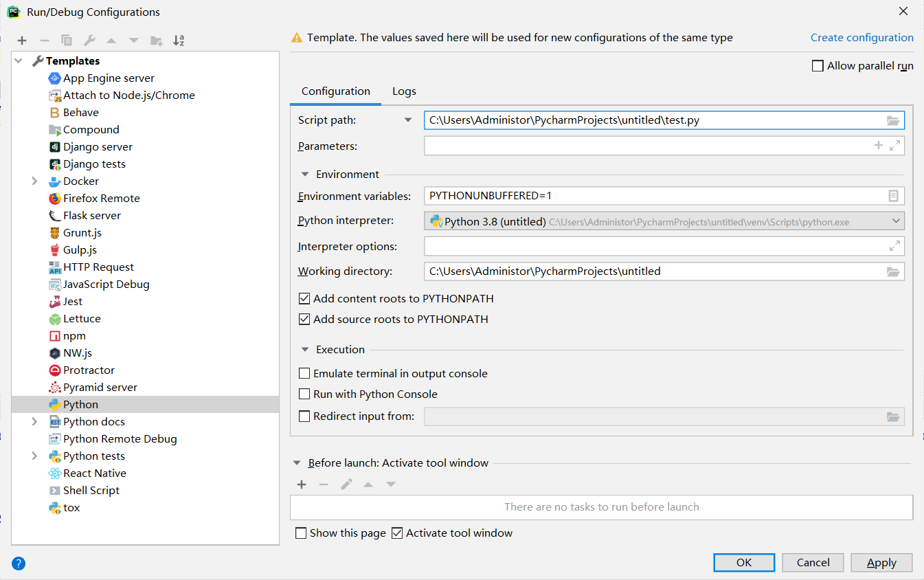Browse for the script path folder icon
The image size is (924, 580).
[892, 120]
